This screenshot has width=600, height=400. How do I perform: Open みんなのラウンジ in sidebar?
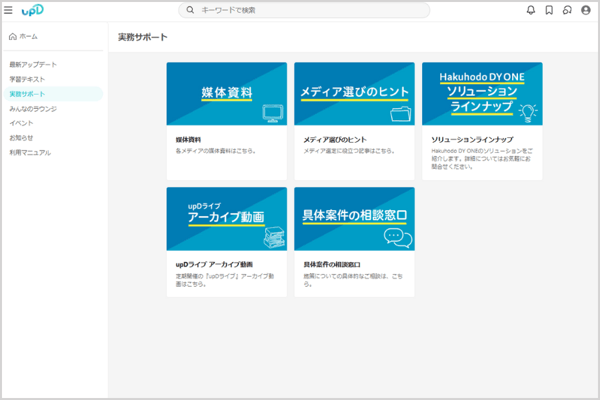(33, 109)
